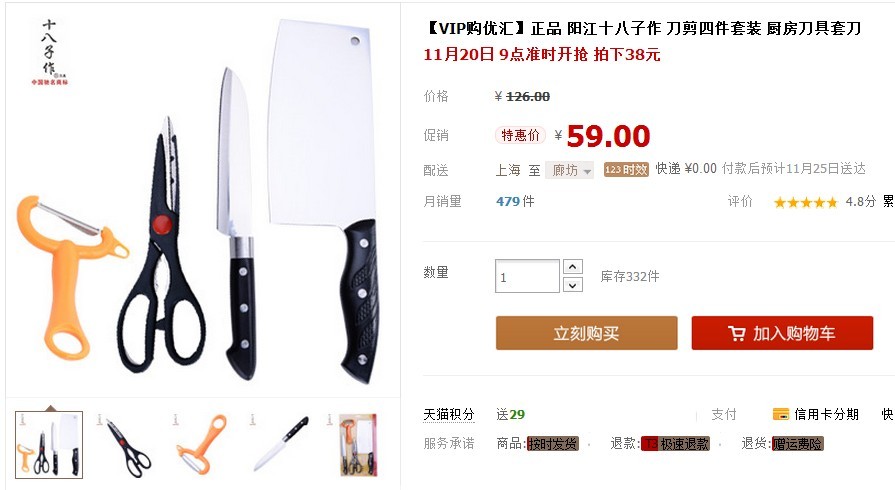Click the 十八子作 brand logo
Screen dimensions: 895x490
pyautogui.click(x=50, y=52)
